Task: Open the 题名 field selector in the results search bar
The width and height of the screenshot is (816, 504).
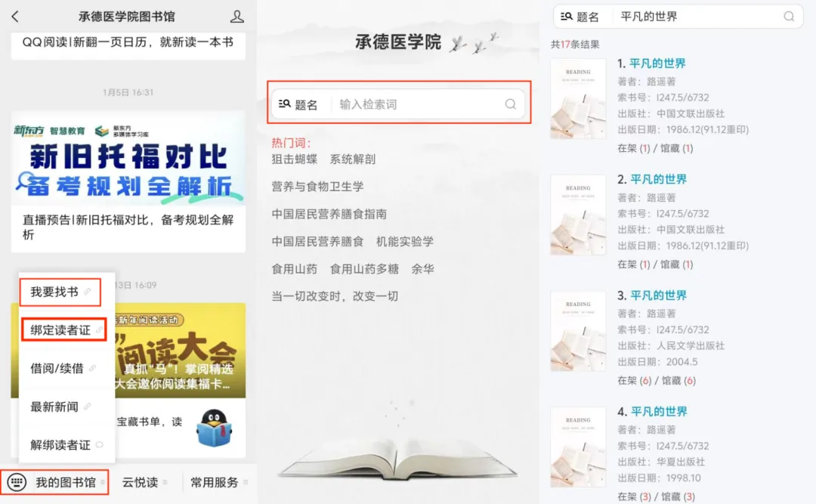Action: click(x=580, y=17)
